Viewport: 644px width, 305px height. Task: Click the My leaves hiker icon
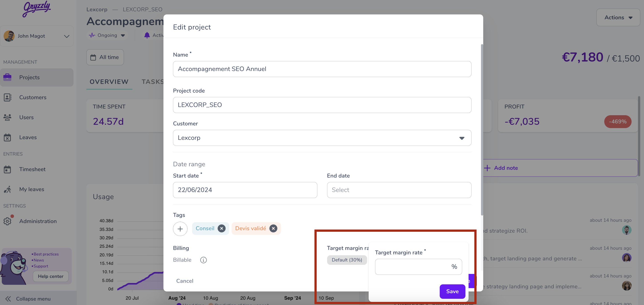8,189
